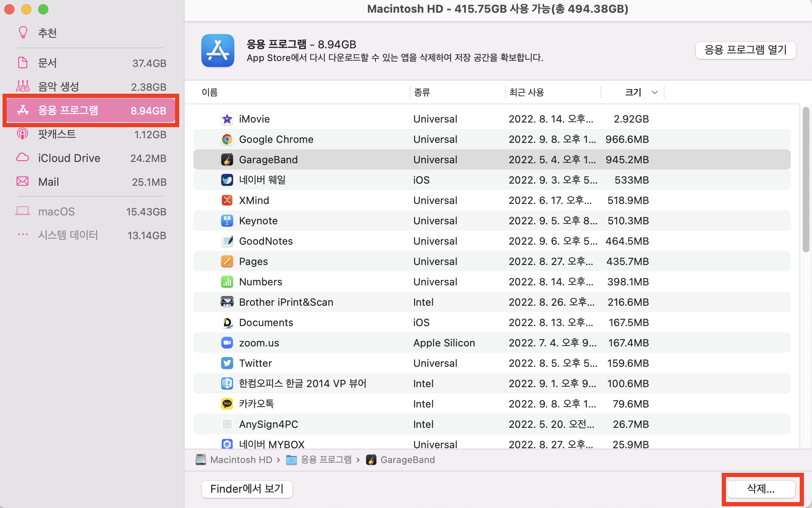The image size is (812, 508).
Task: Select Mail category in sidebar
Action: point(91,182)
